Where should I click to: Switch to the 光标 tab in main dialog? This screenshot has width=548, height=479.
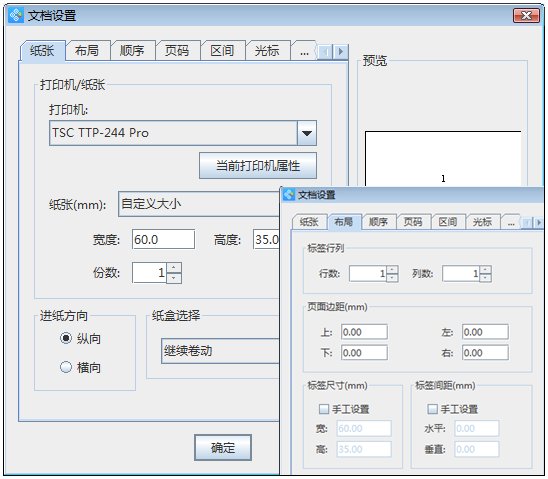coord(267,51)
